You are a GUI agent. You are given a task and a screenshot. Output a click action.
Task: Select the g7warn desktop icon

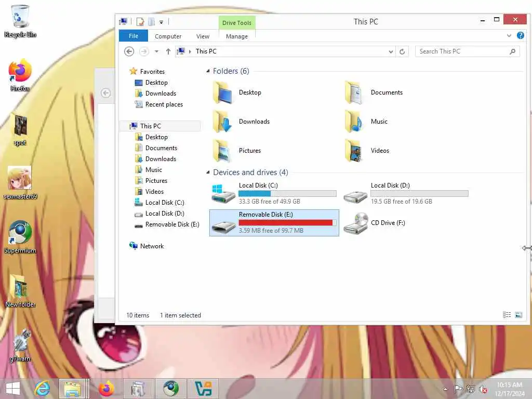[x=20, y=345]
